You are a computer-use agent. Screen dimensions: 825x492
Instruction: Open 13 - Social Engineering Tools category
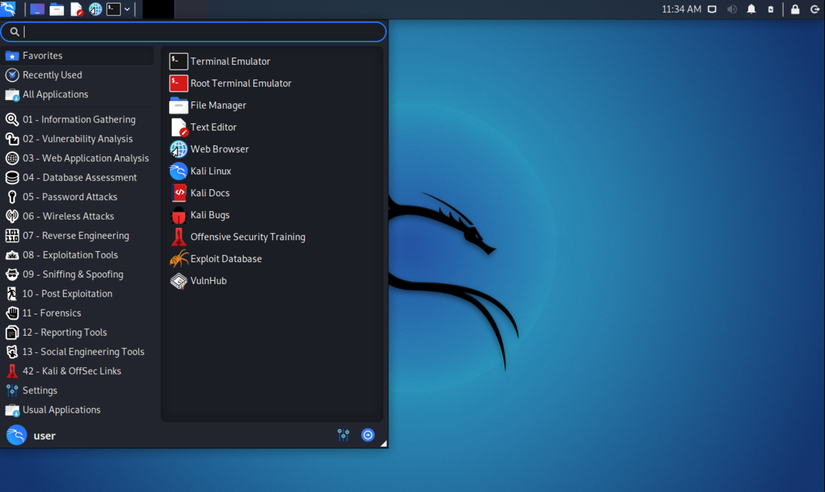[77, 352]
